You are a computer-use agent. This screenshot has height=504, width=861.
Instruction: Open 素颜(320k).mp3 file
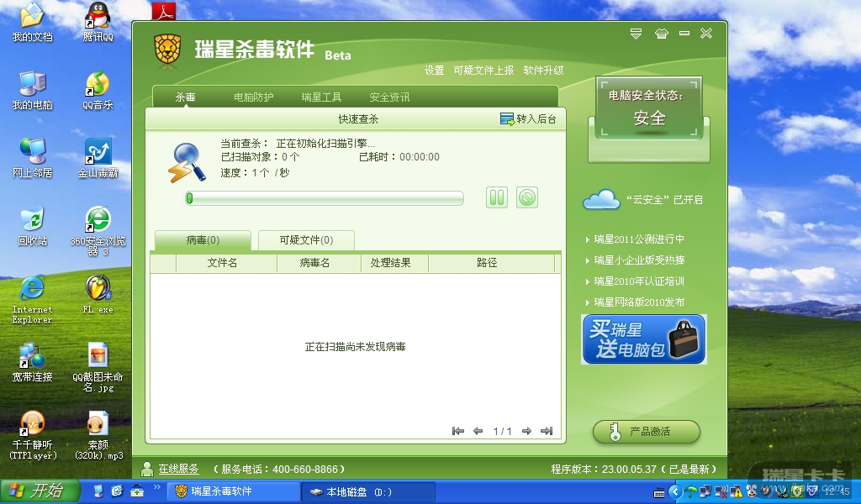tap(98, 435)
